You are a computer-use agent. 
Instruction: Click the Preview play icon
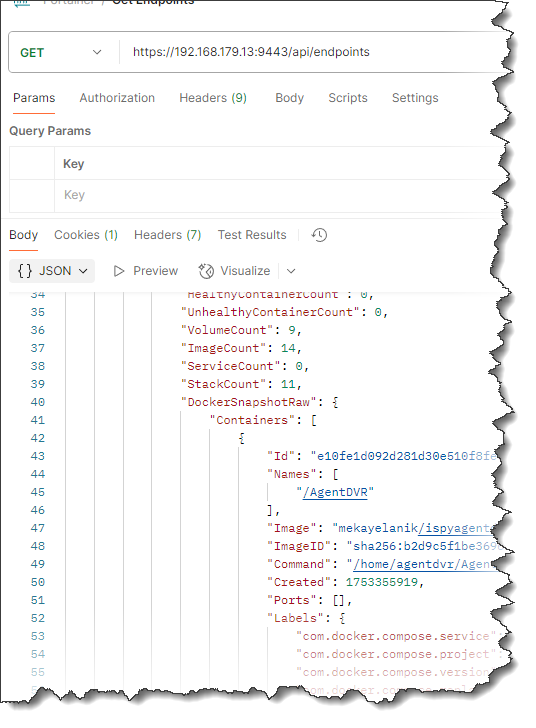(x=119, y=271)
